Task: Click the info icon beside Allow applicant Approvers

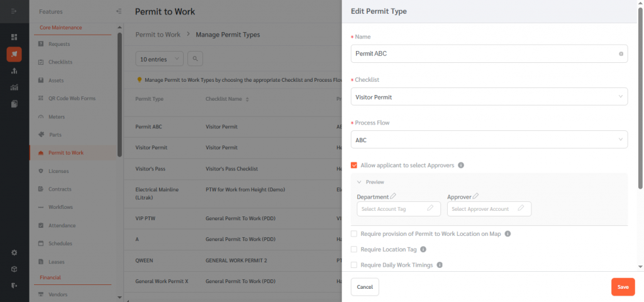Action: point(461,165)
